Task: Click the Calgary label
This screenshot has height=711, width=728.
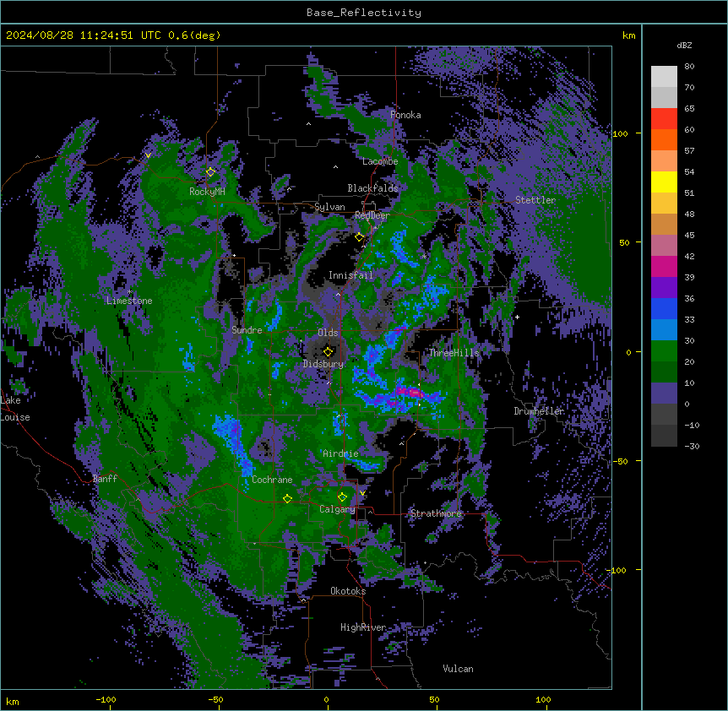Action: (337, 509)
